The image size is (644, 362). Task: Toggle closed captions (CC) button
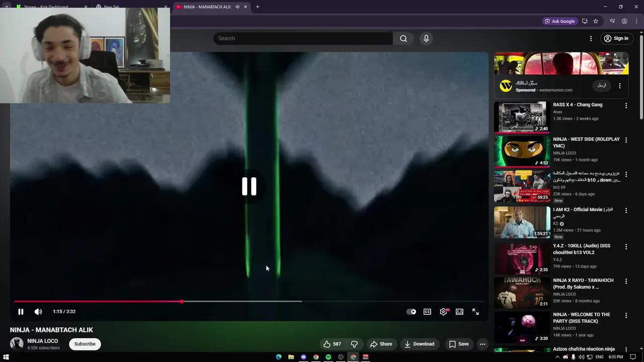[427, 312]
